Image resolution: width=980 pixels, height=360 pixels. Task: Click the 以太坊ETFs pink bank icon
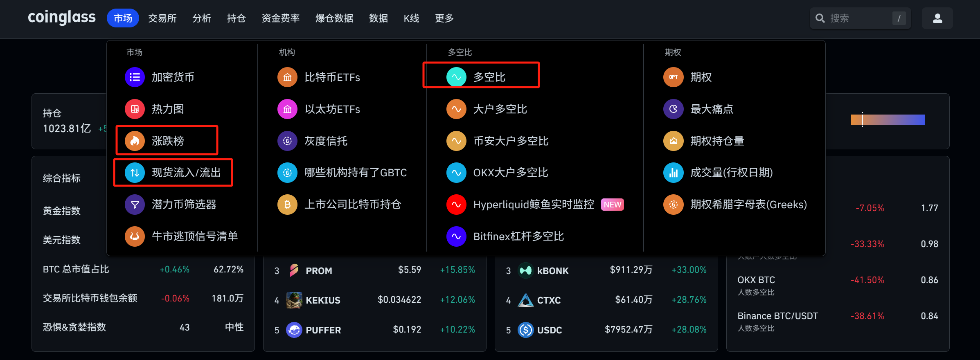(x=287, y=109)
